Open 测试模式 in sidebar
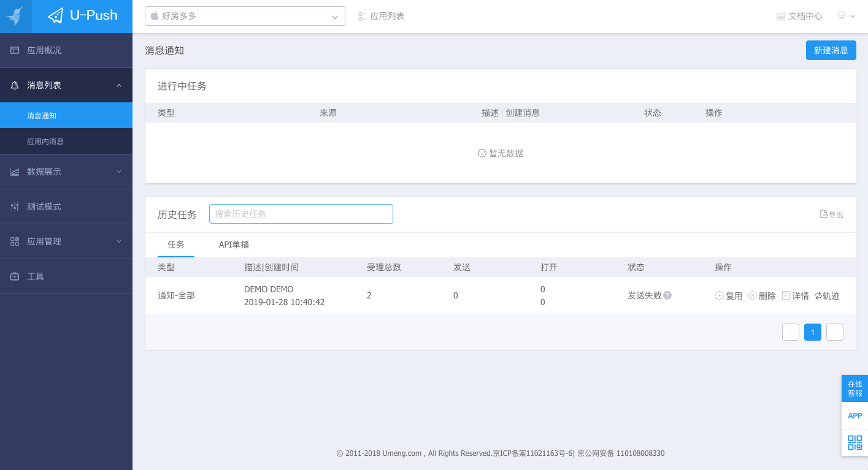Viewport: 868px width, 470px height. tap(66, 207)
